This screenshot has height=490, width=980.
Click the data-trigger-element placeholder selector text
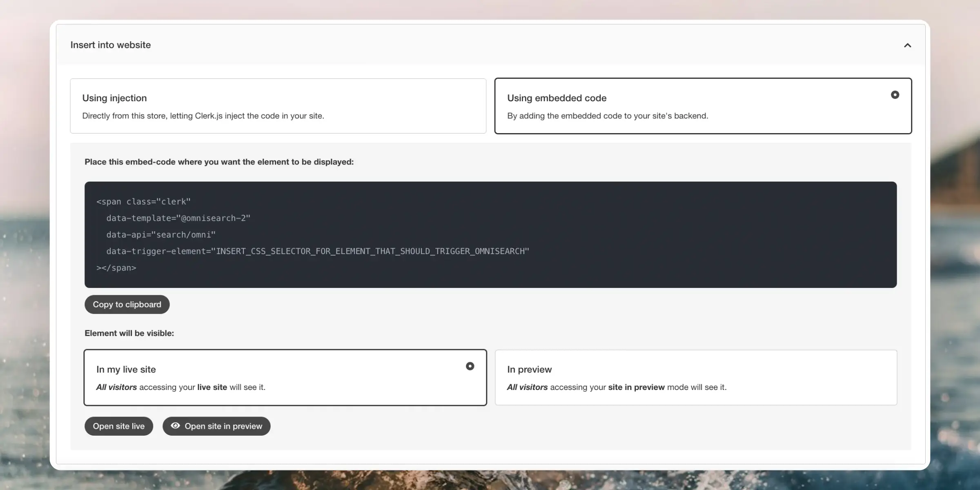click(372, 251)
